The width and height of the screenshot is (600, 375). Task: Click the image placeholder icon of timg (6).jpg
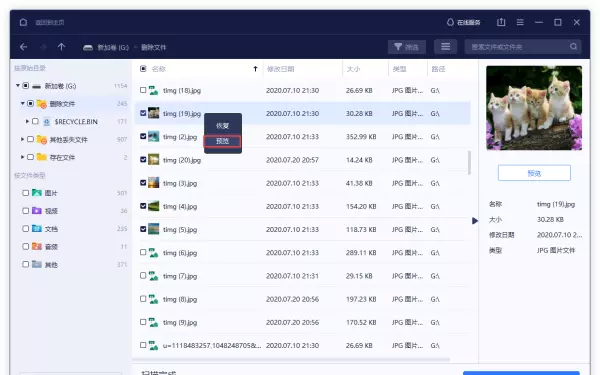[x=153, y=253]
